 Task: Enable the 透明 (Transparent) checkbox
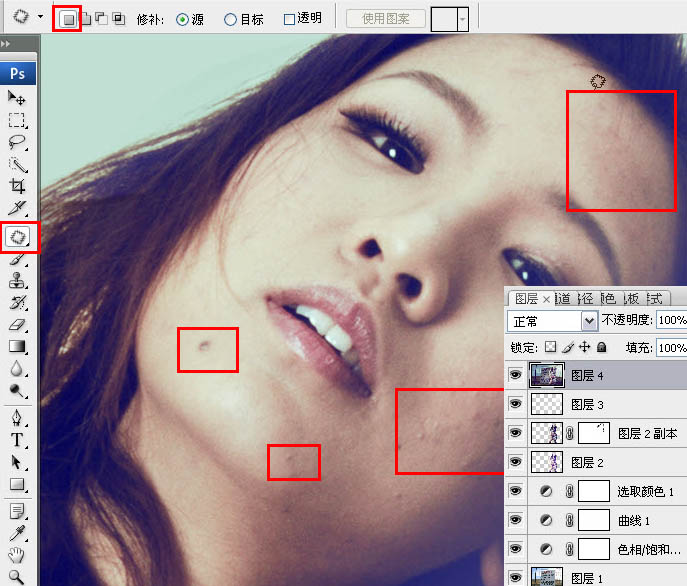tap(290, 19)
